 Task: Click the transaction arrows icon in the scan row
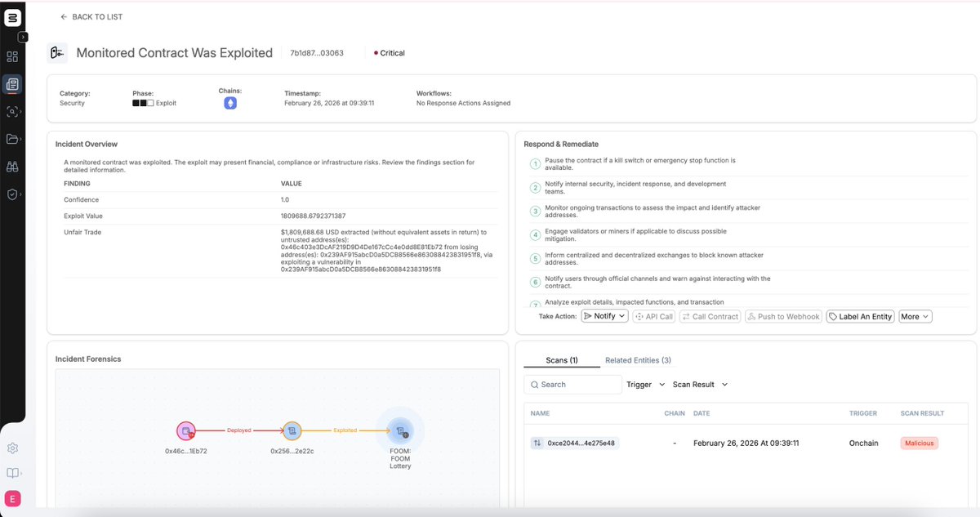pyautogui.click(x=537, y=443)
